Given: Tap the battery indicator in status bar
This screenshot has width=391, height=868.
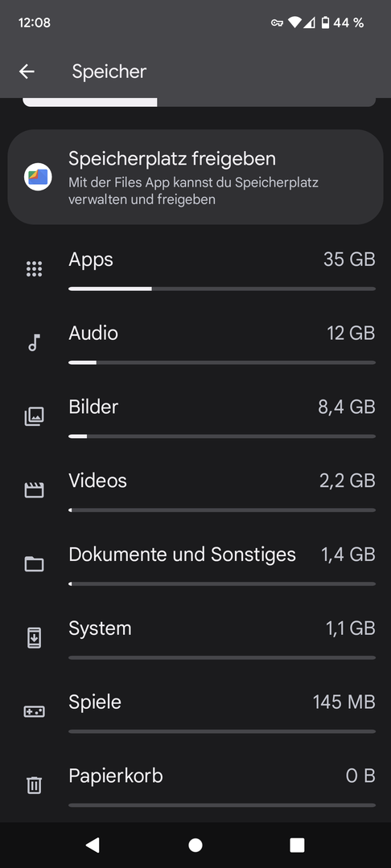Looking at the screenshot, I should (326, 23).
